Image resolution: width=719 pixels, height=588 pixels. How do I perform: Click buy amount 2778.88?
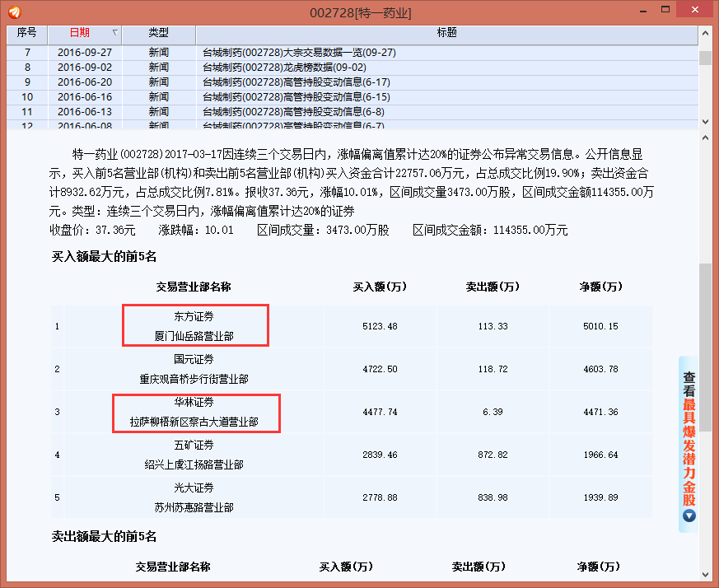(x=380, y=497)
